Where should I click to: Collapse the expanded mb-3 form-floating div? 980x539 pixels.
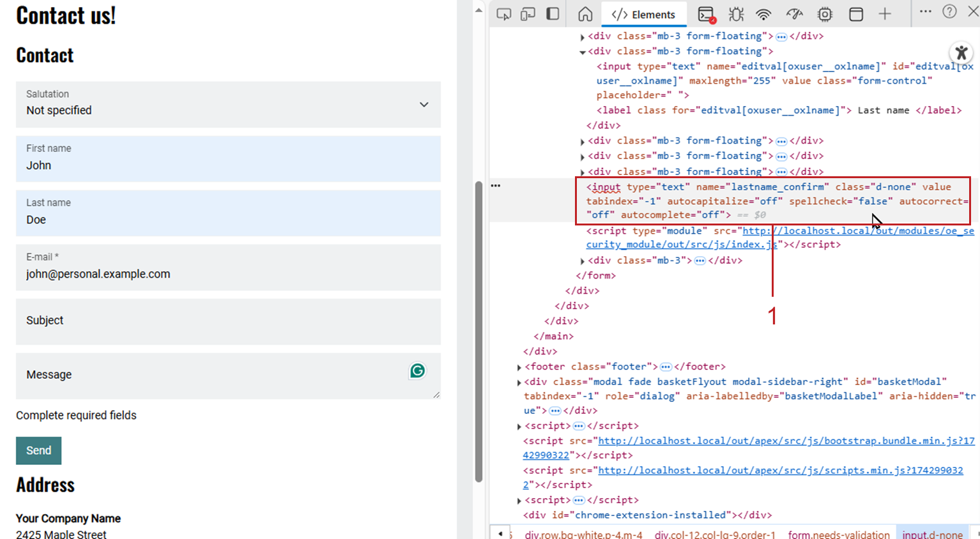(582, 52)
